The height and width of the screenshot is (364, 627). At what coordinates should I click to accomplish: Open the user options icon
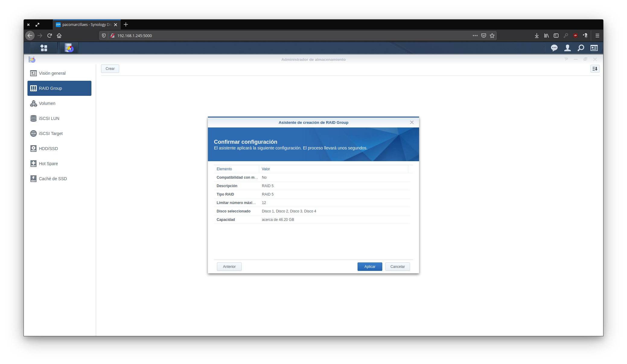click(x=567, y=48)
